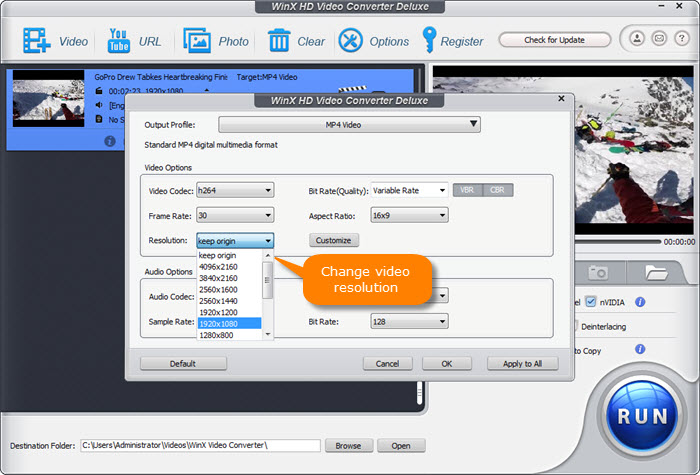
Task: Open help question mark icon
Action: pyautogui.click(x=681, y=38)
